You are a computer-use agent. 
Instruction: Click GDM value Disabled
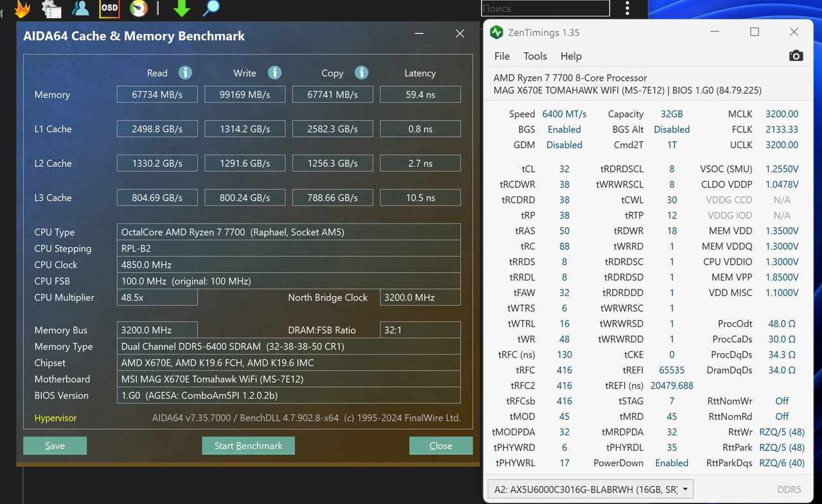[x=564, y=144]
